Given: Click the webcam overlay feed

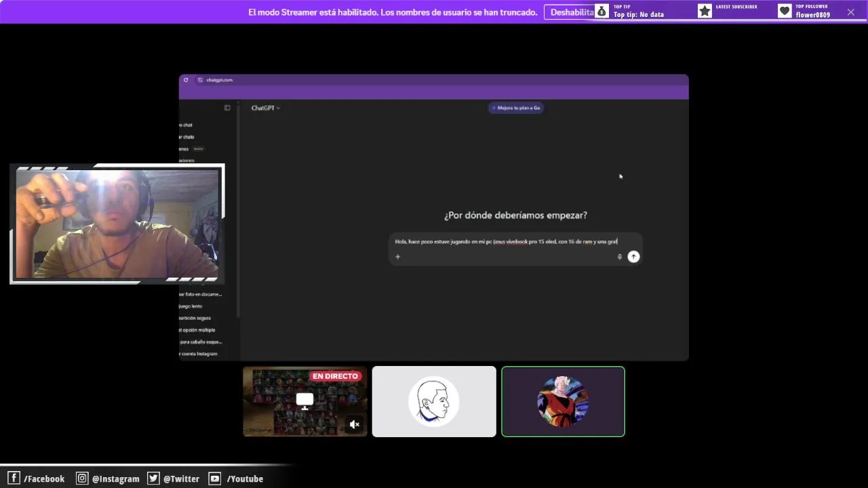Looking at the screenshot, I should [x=117, y=224].
